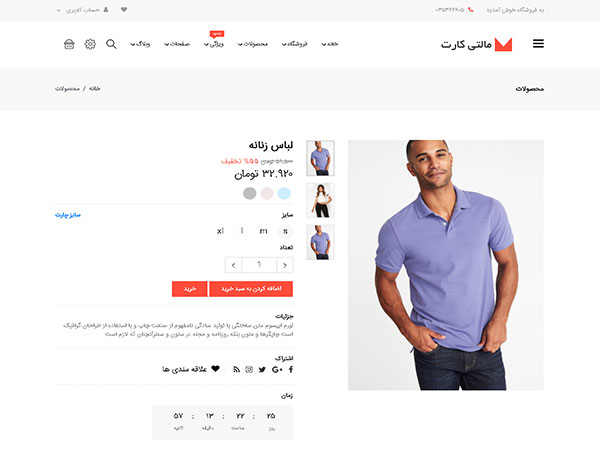Share via Twitter bird icon

click(x=262, y=369)
